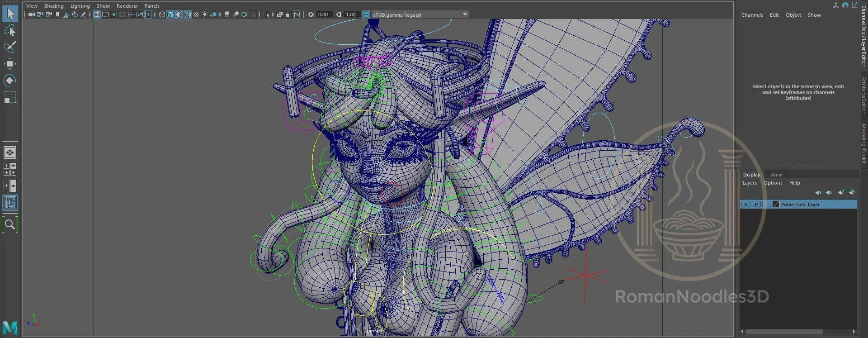Image resolution: width=868 pixels, height=338 pixels.
Task: Toggle Wireframe on Shaded
Action: point(188,14)
